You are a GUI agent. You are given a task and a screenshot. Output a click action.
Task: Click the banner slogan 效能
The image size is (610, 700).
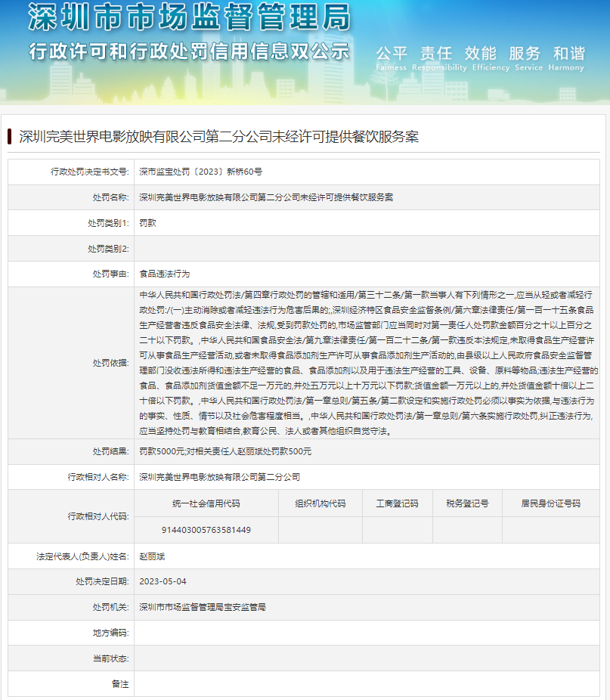point(481,54)
